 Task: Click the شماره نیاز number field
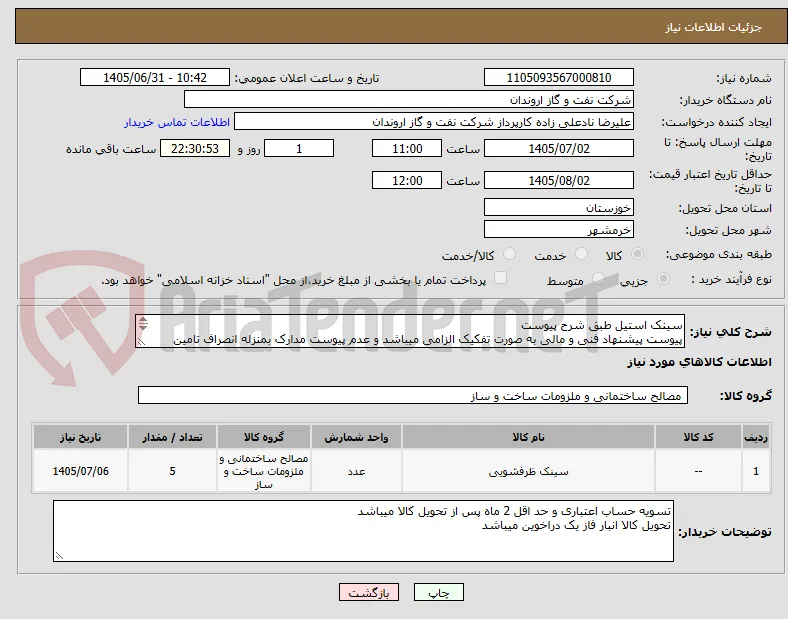[x=558, y=77]
